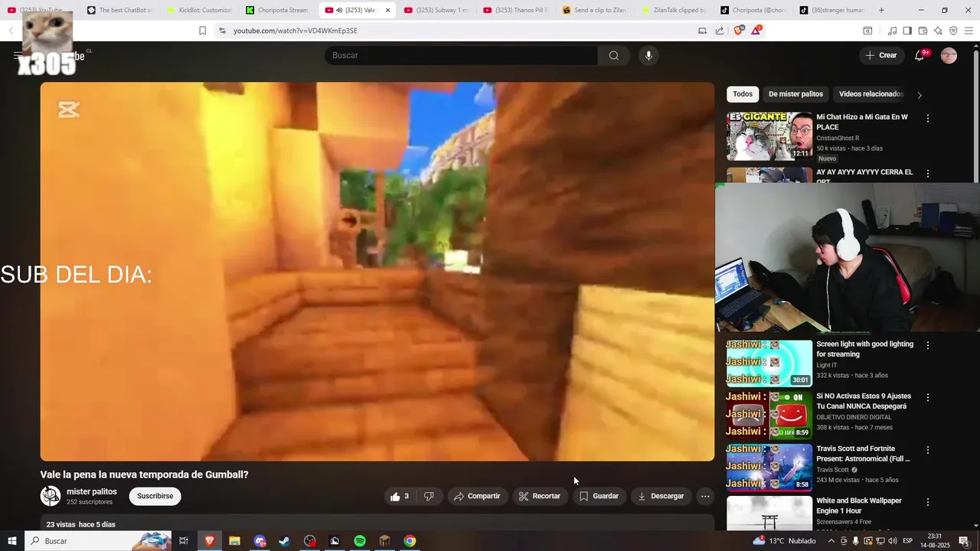The image size is (980, 551).
Task: Open Brave VPN shield icon
Action: [x=953, y=31]
